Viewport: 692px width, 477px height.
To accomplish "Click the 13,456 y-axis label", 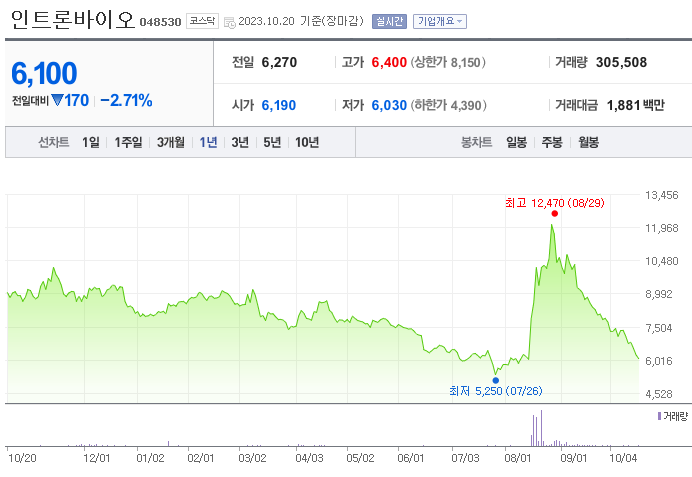I will pyautogui.click(x=662, y=195).
